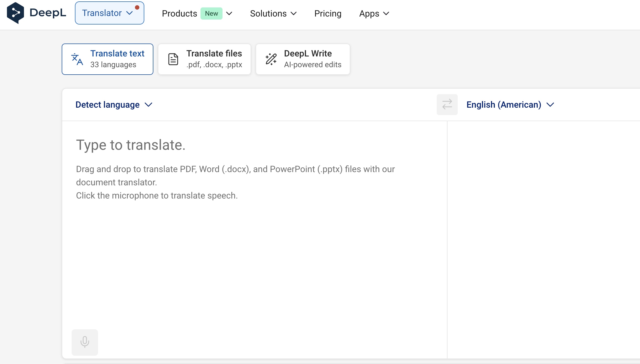
Task: Open the Translator dropdown
Action: [109, 13]
